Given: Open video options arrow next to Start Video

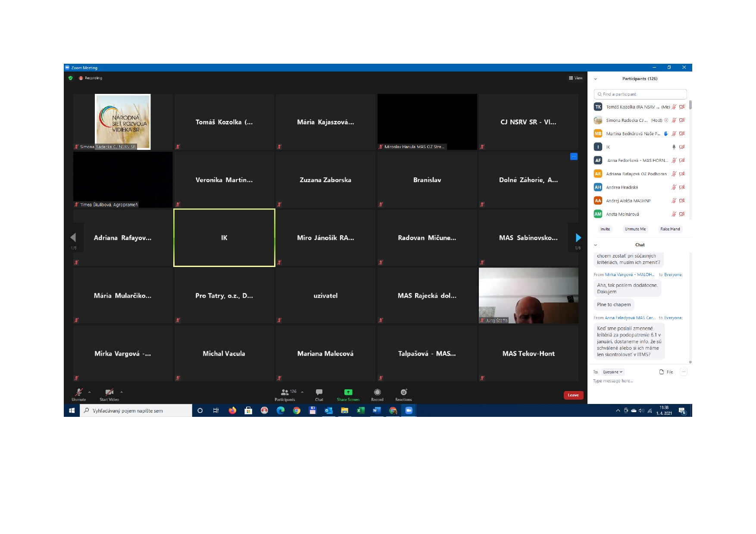Looking at the screenshot, I should pos(122,392).
